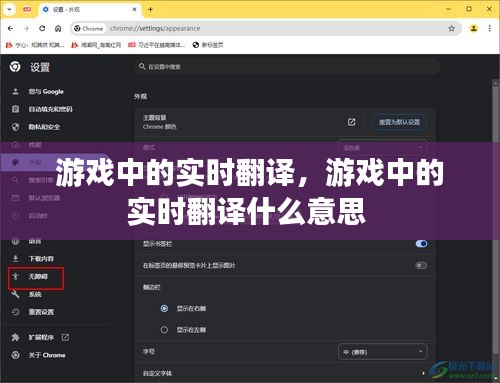Bookmark page with star icon
Viewport: 500px width, 383px height.
pyautogui.click(x=451, y=28)
